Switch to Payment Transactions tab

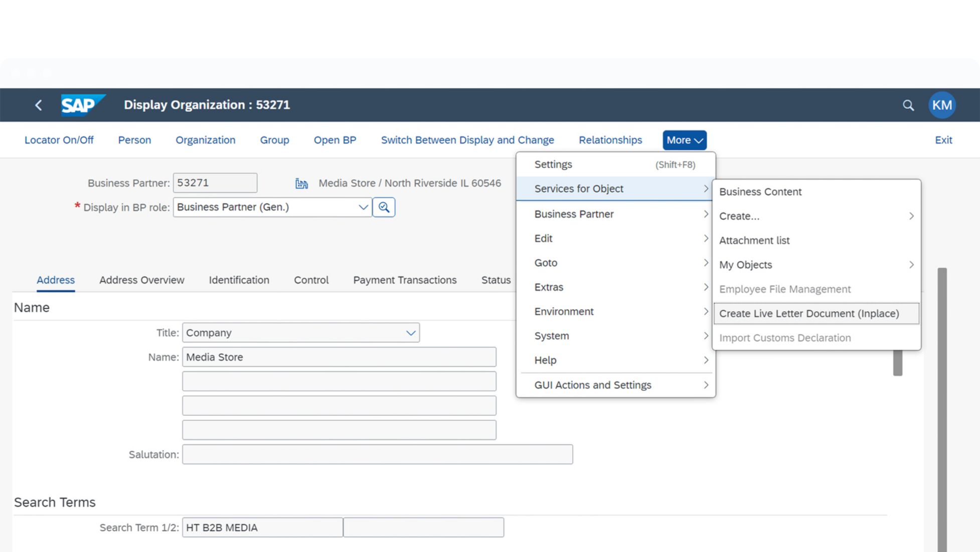[404, 280]
